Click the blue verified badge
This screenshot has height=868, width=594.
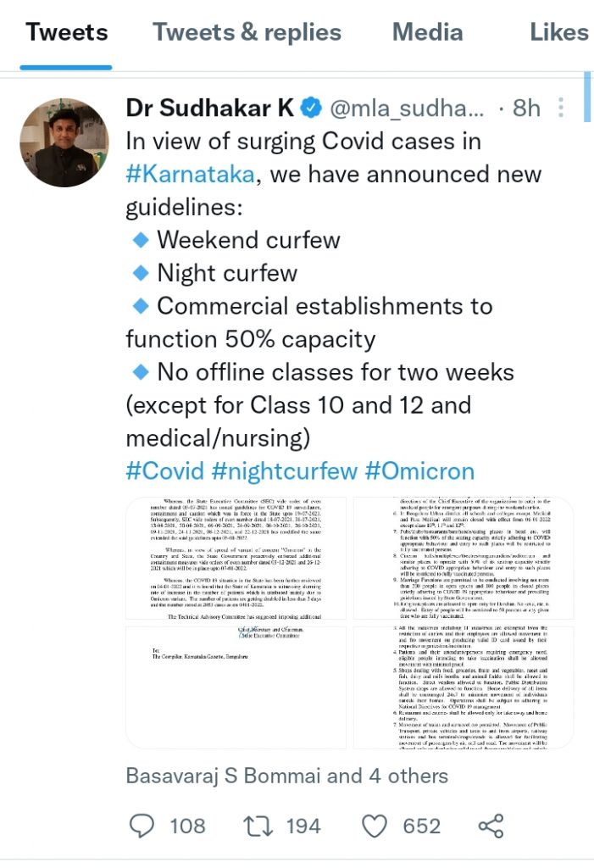pos(312,108)
